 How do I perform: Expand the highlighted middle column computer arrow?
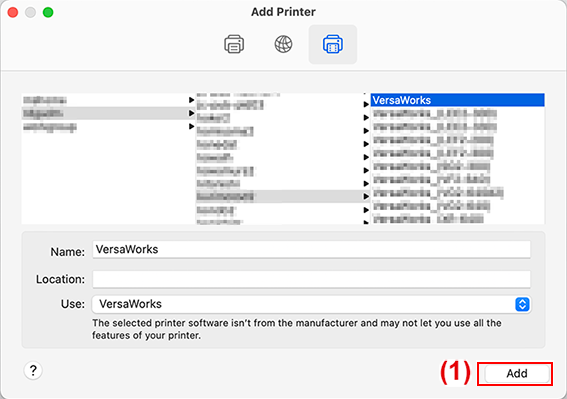tap(366, 196)
